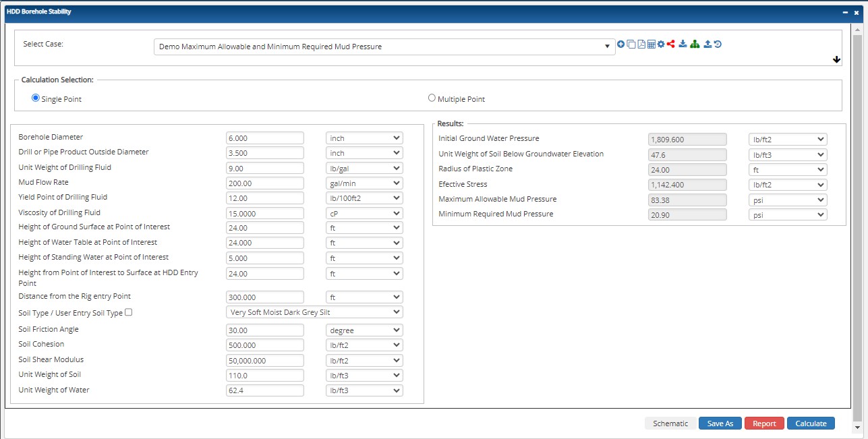The width and height of the screenshot is (868, 439).
Task: Edit the Mud Flow Rate input field
Action: click(264, 183)
